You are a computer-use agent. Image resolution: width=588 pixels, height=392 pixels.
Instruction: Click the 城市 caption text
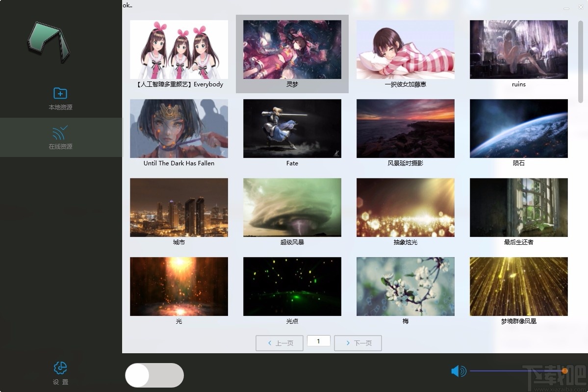(179, 242)
